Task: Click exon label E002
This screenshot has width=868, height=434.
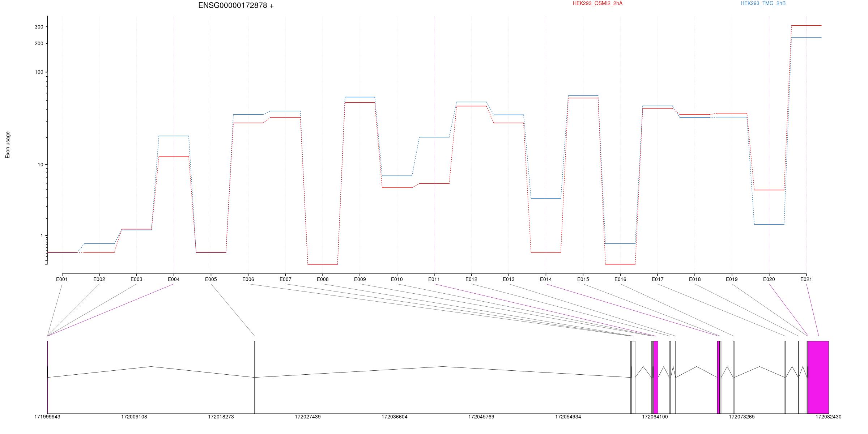Action: pyautogui.click(x=99, y=279)
